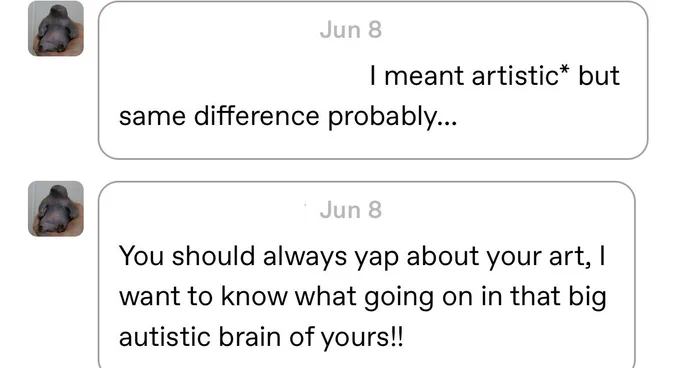Select the line "You should always yap about your art, I"
The height and width of the screenshot is (368, 680).
[x=362, y=256]
